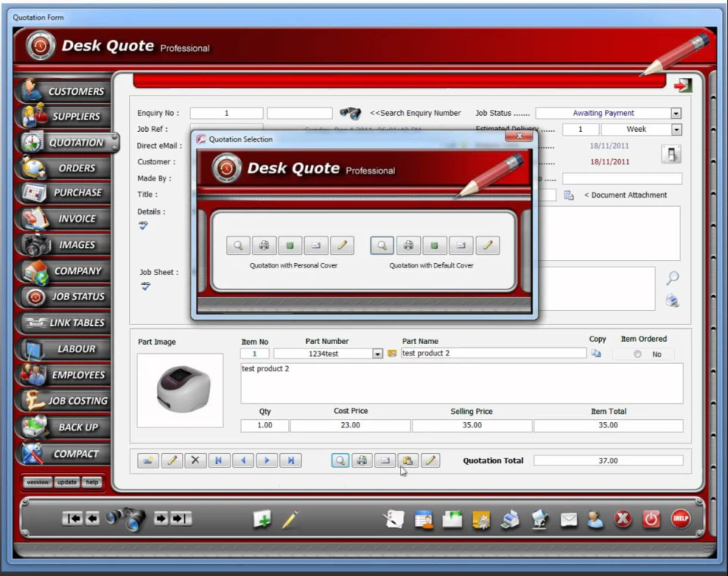Image resolution: width=728 pixels, height=576 pixels.
Task: Click item toolbar preview magnifier button
Action: [x=340, y=461]
